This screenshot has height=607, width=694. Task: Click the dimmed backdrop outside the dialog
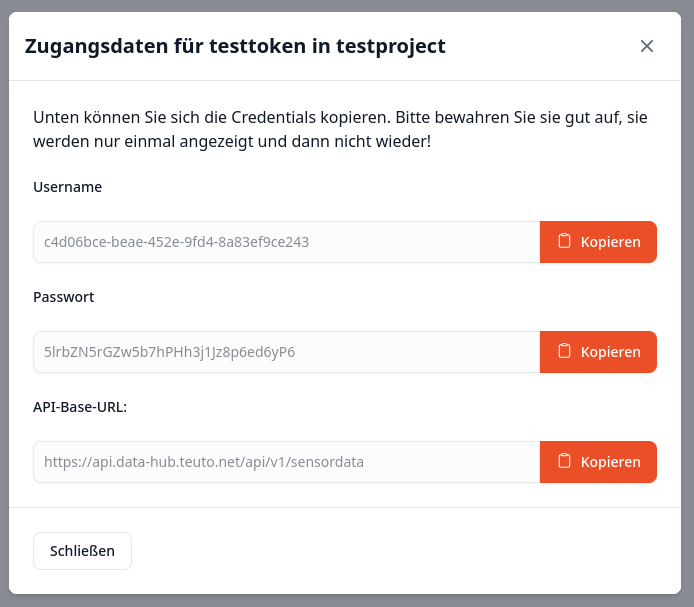pos(4,300)
